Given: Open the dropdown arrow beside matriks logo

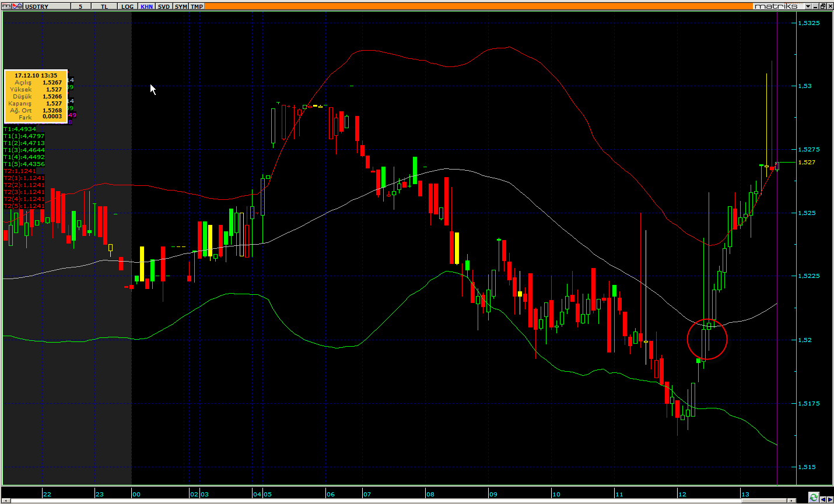Looking at the screenshot, I should click(808, 6).
